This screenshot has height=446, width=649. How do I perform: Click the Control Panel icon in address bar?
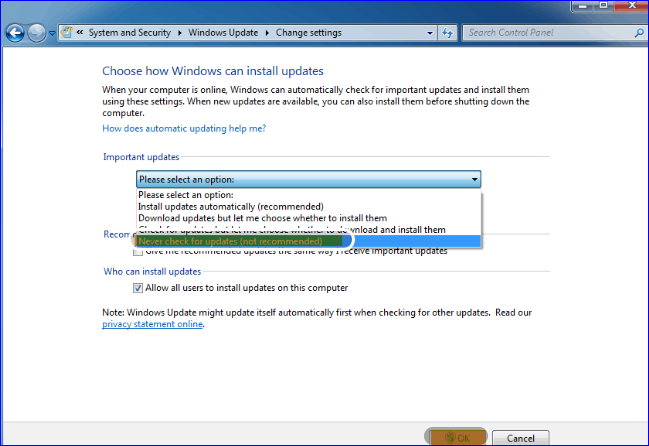[x=66, y=32]
